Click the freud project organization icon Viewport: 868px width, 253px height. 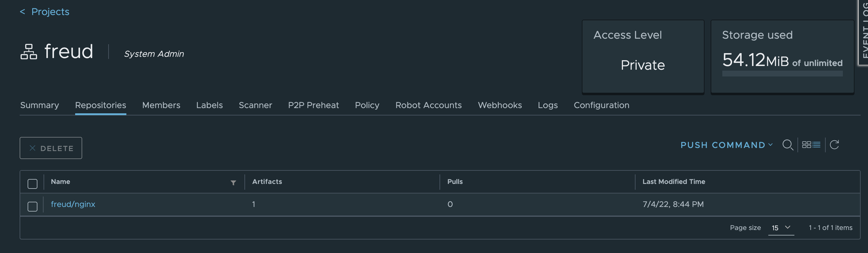click(x=29, y=52)
